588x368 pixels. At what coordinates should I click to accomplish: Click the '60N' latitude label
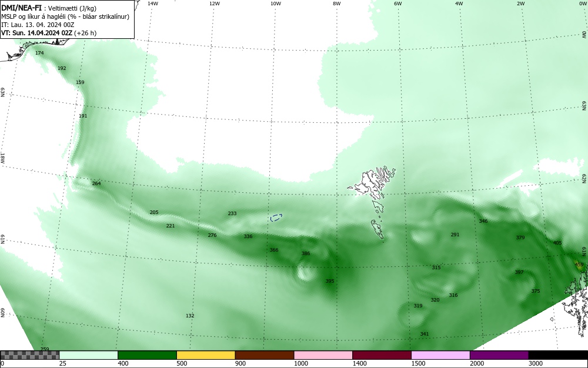pos(2,313)
